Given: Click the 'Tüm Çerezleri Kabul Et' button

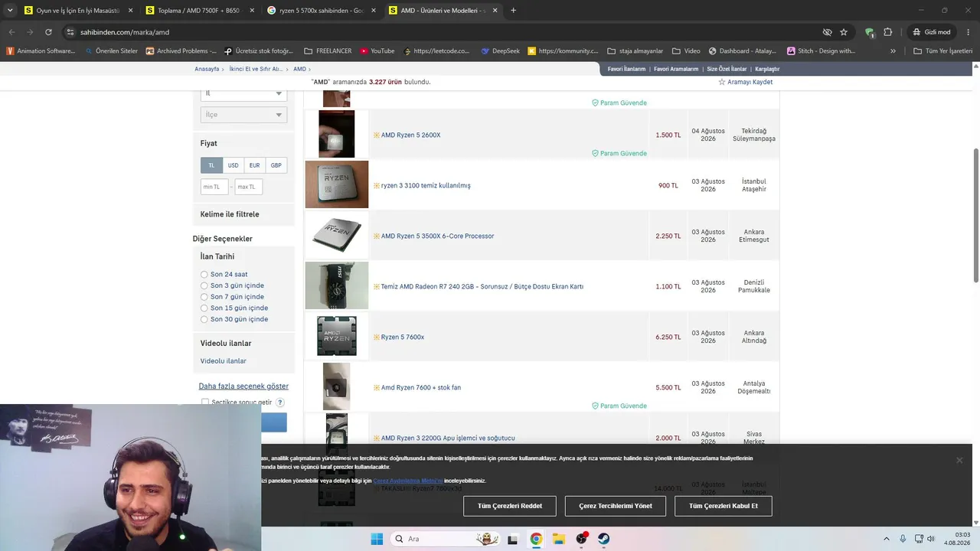Looking at the screenshot, I should [x=724, y=506].
